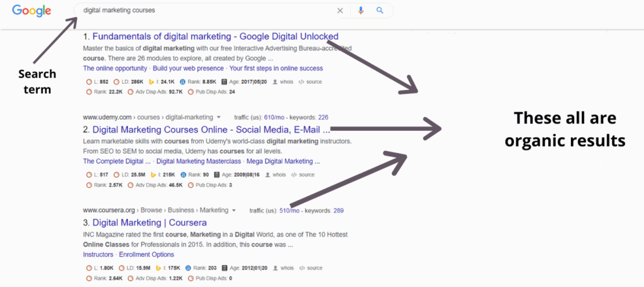Expand the udemy.com URL dropdown arrow

pos(219,117)
